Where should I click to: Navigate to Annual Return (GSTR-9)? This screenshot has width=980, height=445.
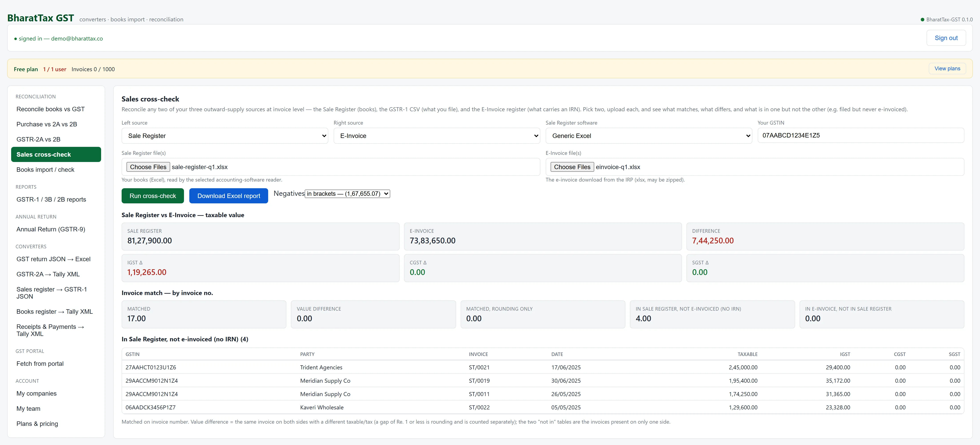click(x=56, y=229)
